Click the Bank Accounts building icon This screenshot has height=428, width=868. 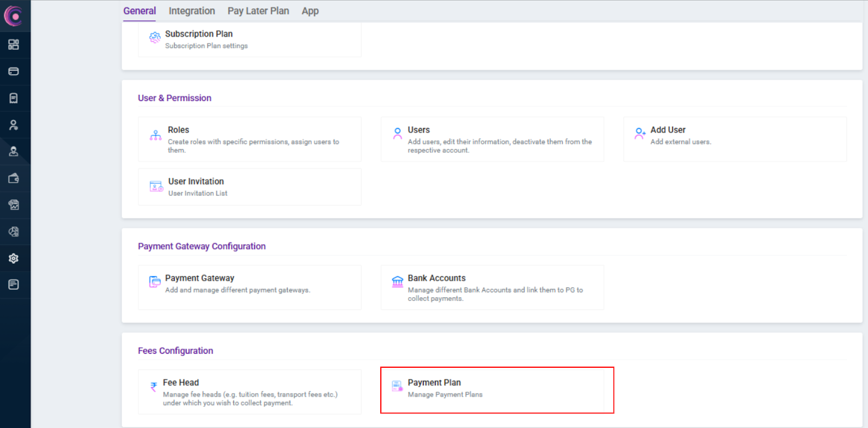[x=397, y=281]
